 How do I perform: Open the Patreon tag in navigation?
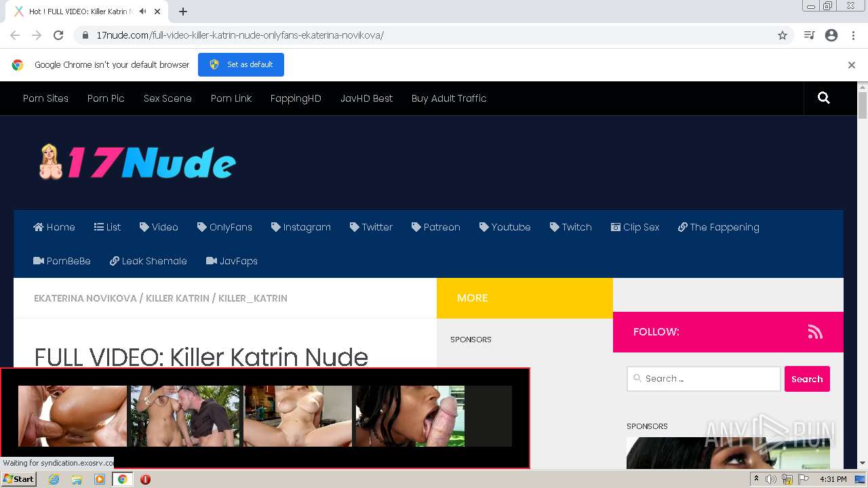pos(436,227)
